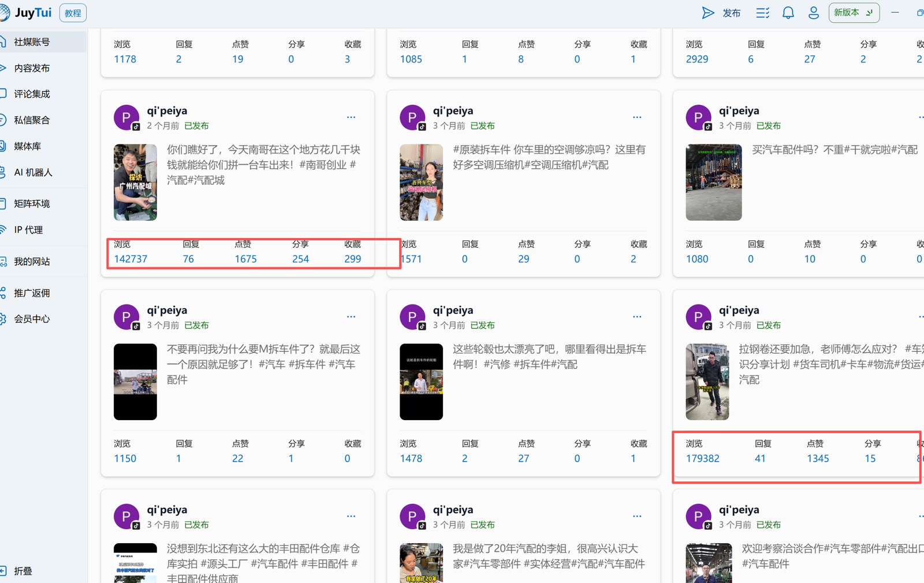Viewport: 924px width, 583px height.
Task: Expand the menu on 轮毂 post card
Action: [x=637, y=317]
